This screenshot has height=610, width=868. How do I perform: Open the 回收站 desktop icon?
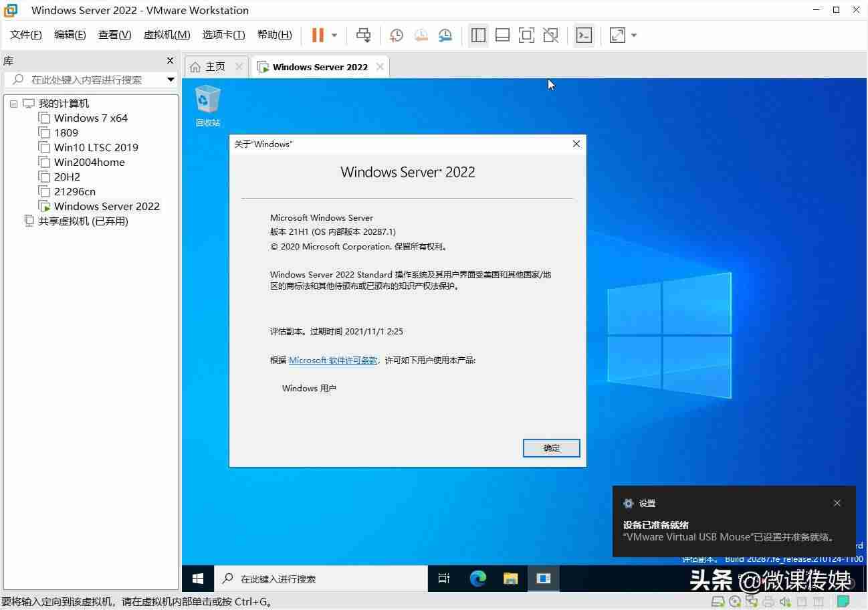pos(207,106)
